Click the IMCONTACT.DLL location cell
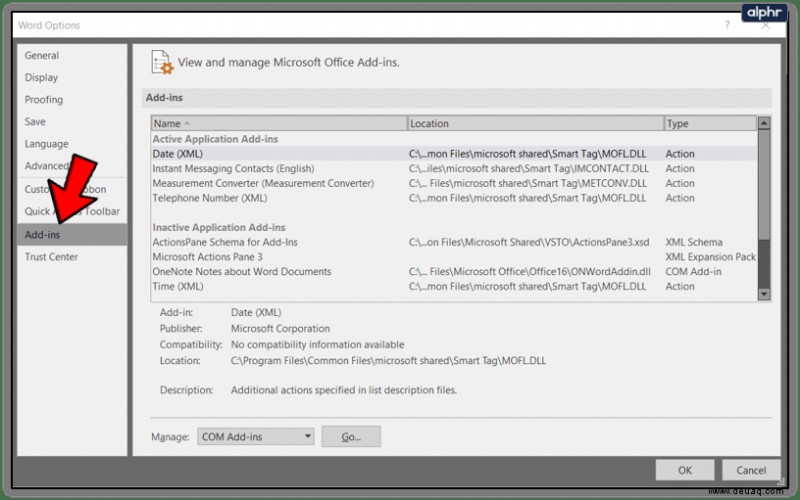Image resolution: width=800 pixels, height=500 pixels. [529, 168]
